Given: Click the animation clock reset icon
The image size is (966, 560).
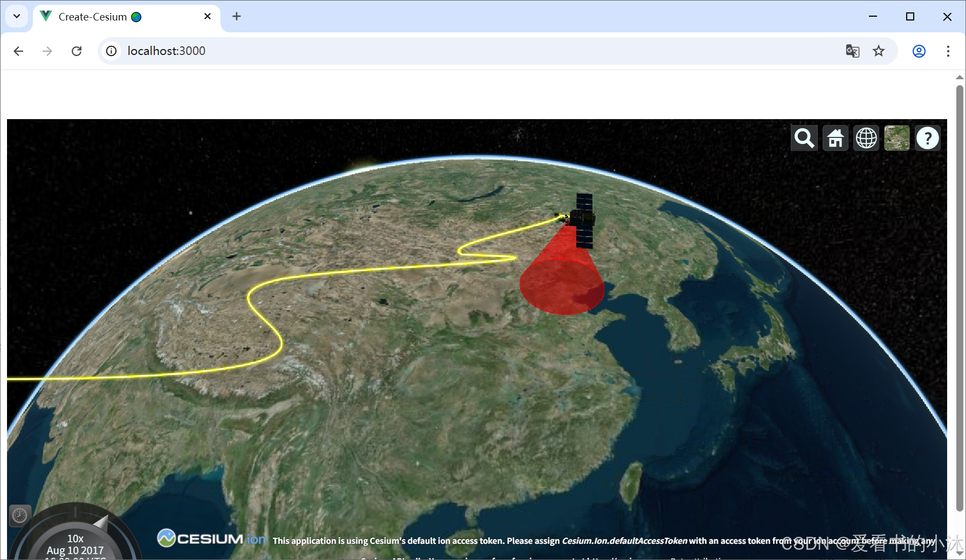Looking at the screenshot, I should pos(20,516).
